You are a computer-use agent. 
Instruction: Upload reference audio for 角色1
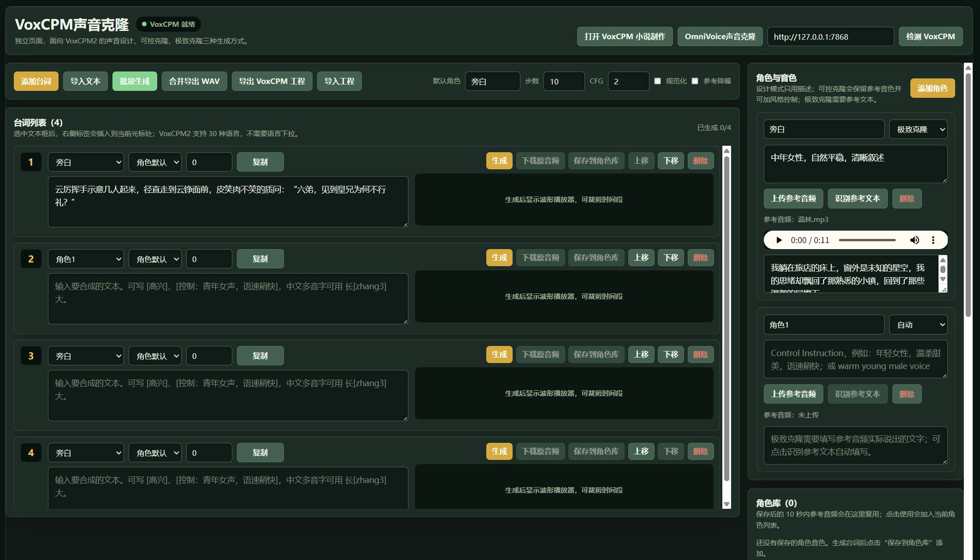pyautogui.click(x=793, y=393)
